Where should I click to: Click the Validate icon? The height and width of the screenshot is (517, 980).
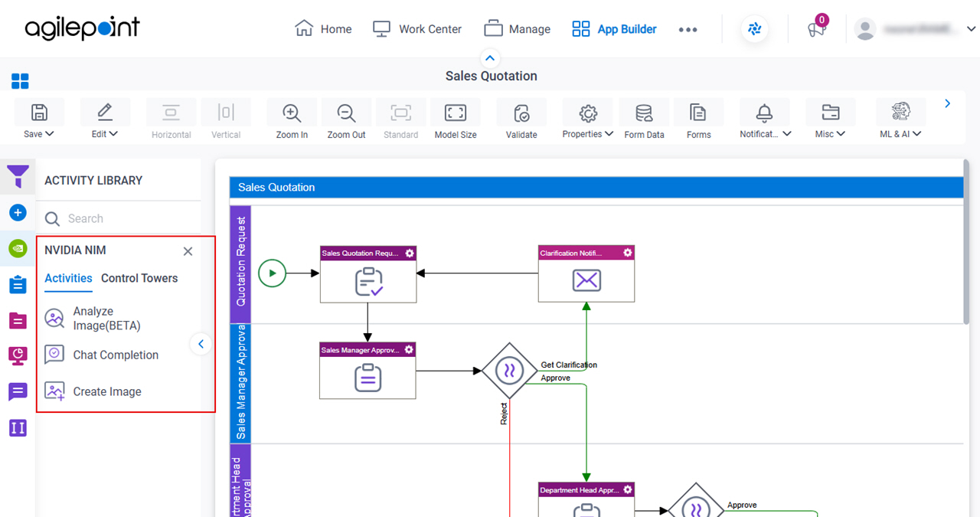[x=521, y=113]
